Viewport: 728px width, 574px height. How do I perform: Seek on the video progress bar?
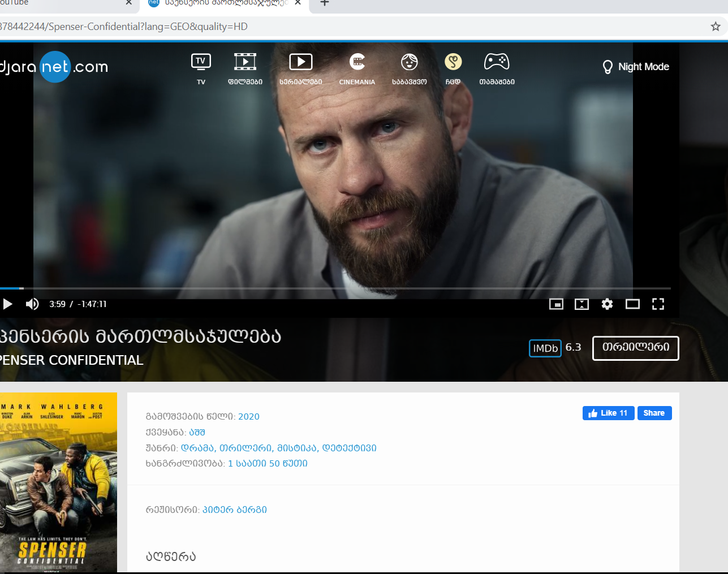point(335,288)
